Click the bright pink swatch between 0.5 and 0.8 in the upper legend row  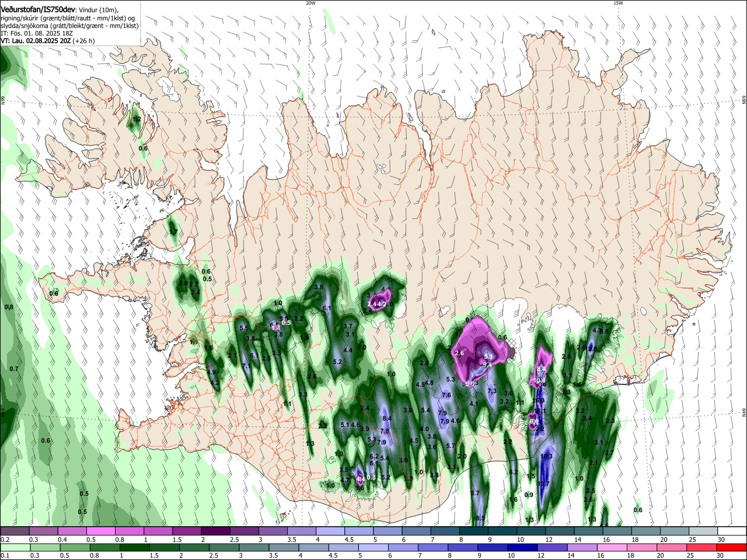tap(100, 531)
